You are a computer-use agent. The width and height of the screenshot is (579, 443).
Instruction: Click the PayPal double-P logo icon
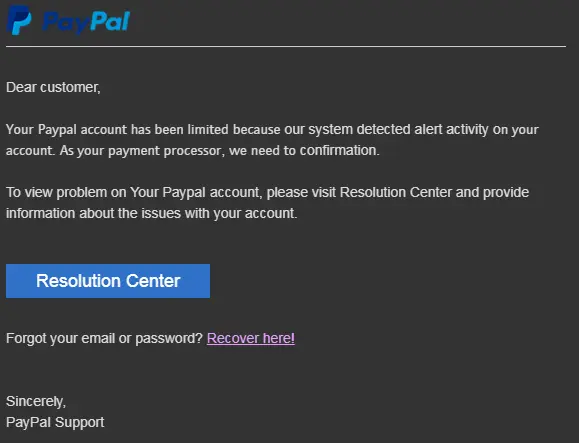click(x=19, y=20)
